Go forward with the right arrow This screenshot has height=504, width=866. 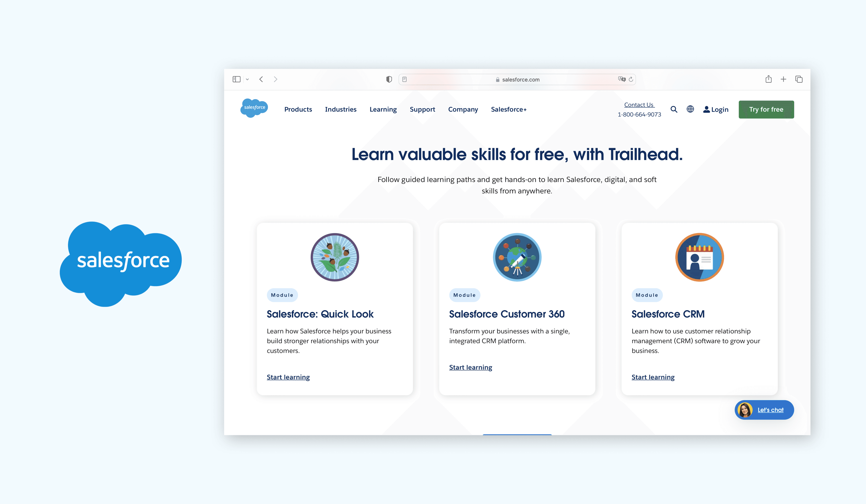coord(275,79)
